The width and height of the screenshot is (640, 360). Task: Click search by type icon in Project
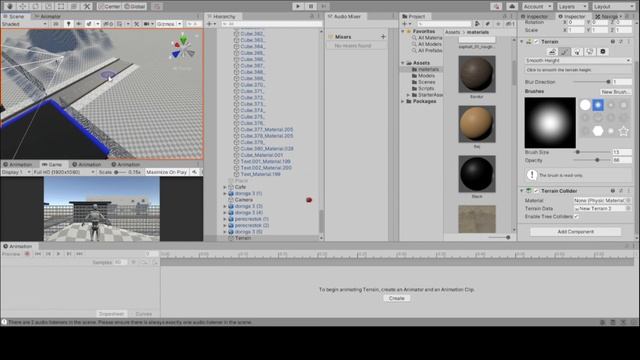tap(477, 24)
